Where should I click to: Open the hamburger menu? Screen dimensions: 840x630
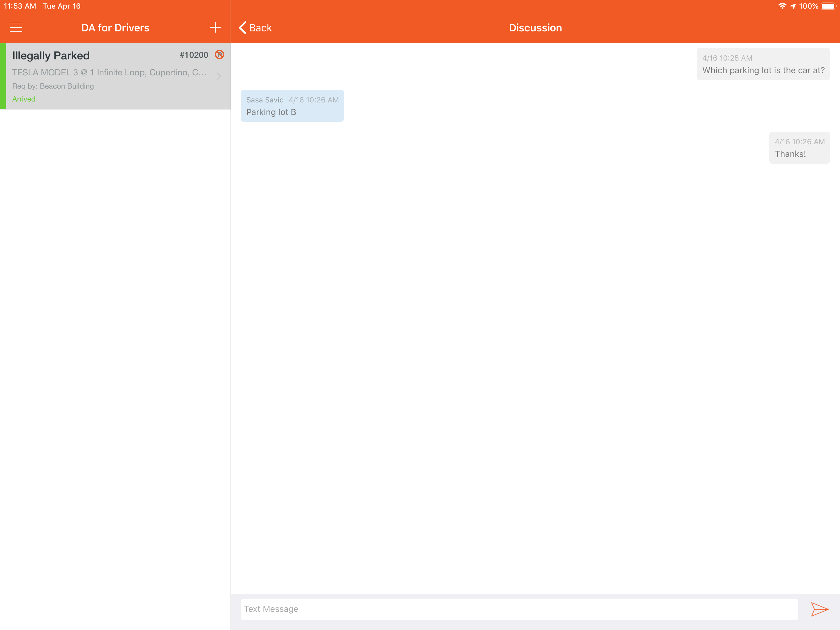click(x=16, y=27)
